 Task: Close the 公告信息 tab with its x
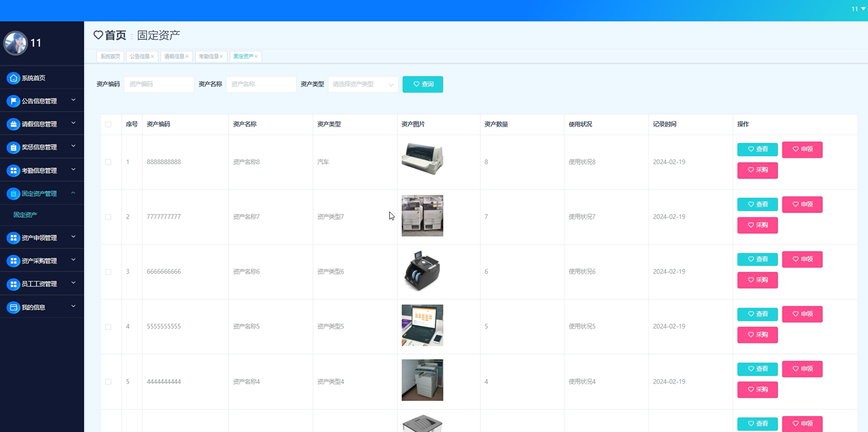click(x=152, y=56)
